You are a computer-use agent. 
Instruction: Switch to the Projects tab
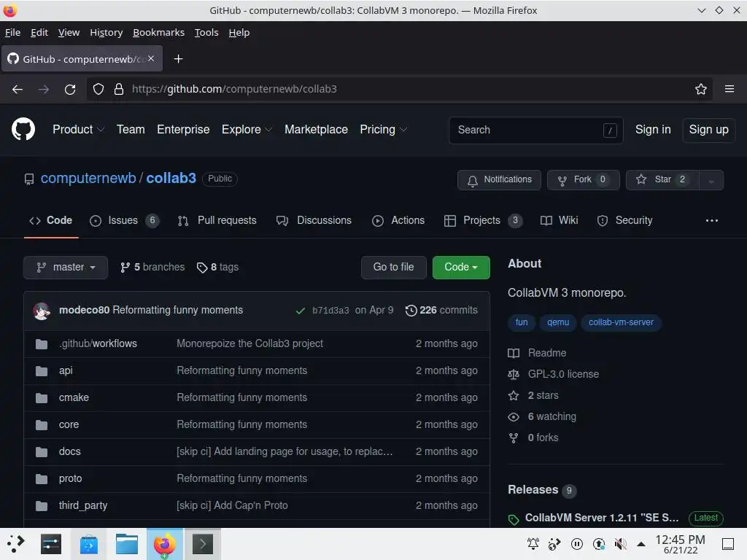483,220
